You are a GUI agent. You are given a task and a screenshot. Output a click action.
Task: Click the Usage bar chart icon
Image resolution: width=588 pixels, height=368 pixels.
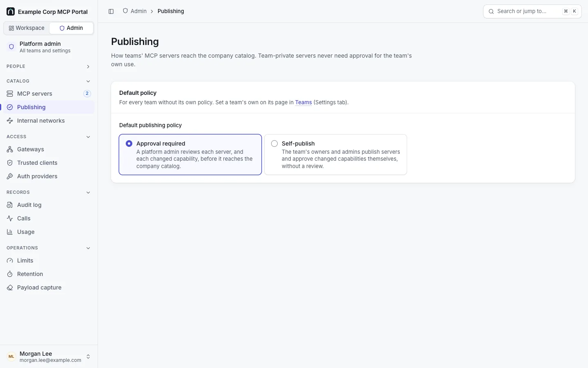10,232
